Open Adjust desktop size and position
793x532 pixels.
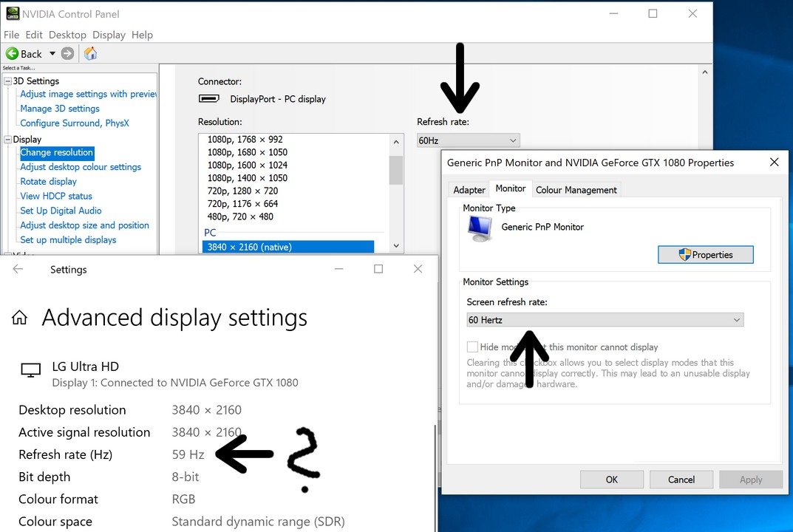84,225
